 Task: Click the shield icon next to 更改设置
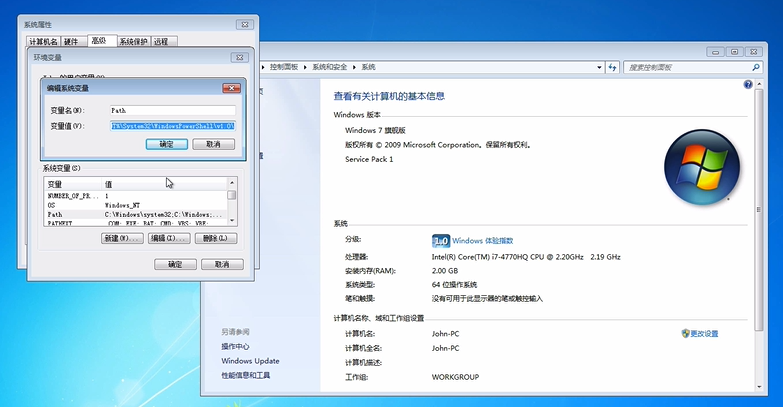[685, 334]
